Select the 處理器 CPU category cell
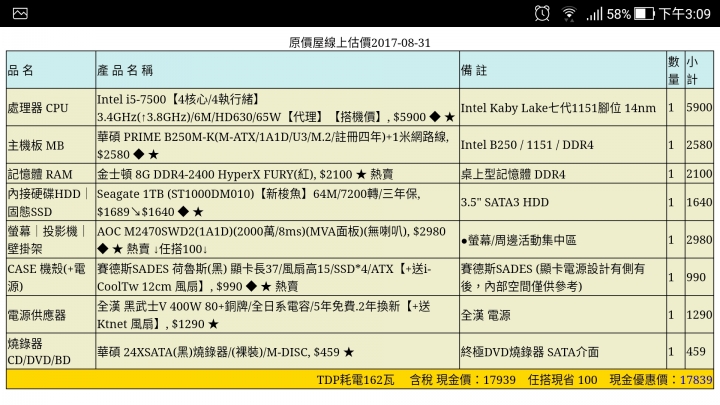 [x=51, y=107]
